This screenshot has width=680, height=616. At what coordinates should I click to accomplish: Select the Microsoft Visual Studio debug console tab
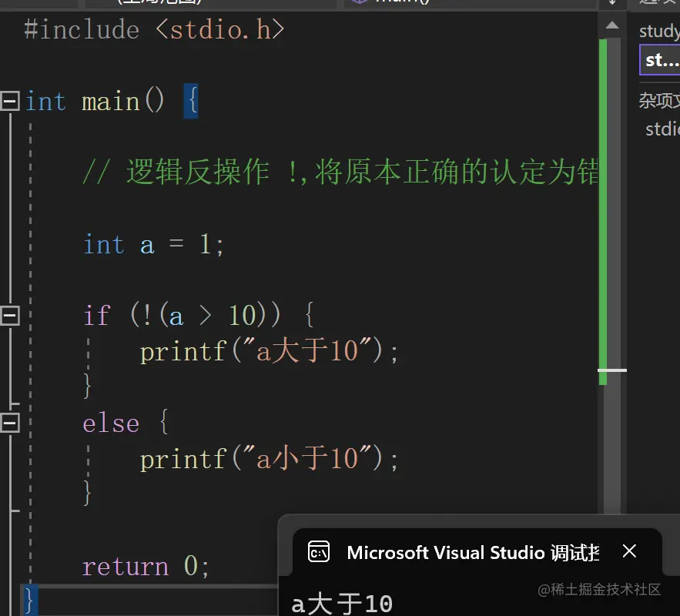[x=477, y=552]
